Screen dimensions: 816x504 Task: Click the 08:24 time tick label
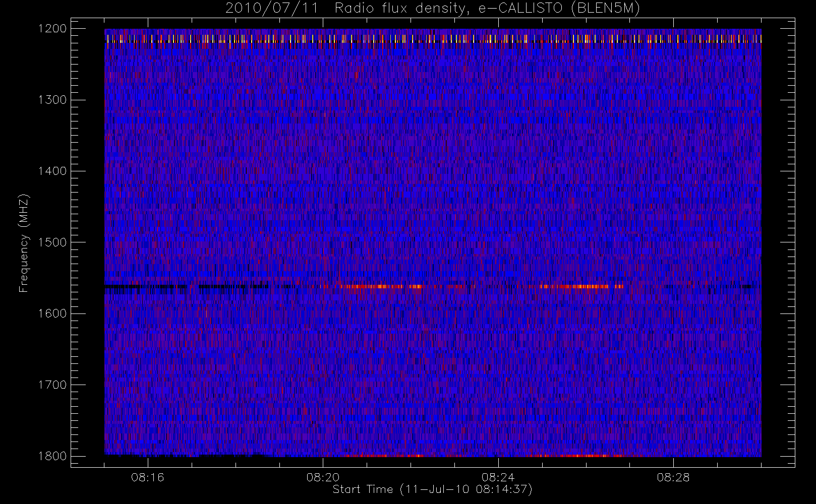[498, 477]
